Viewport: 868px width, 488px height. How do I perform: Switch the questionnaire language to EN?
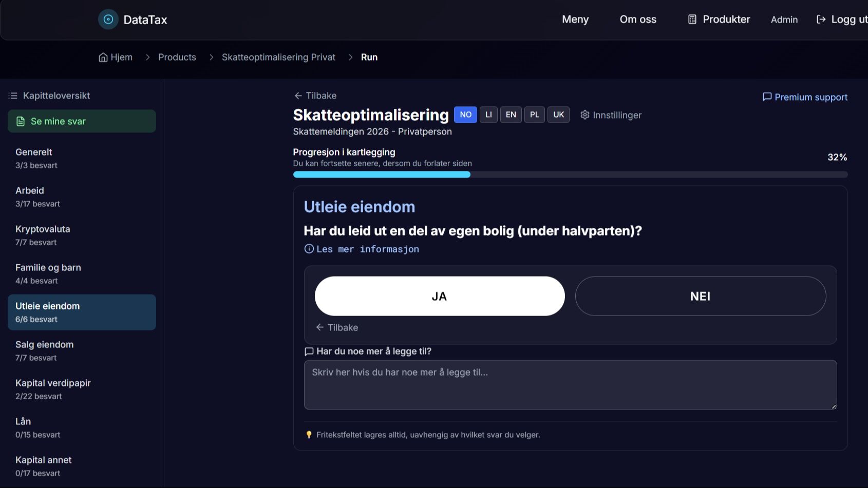point(511,114)
